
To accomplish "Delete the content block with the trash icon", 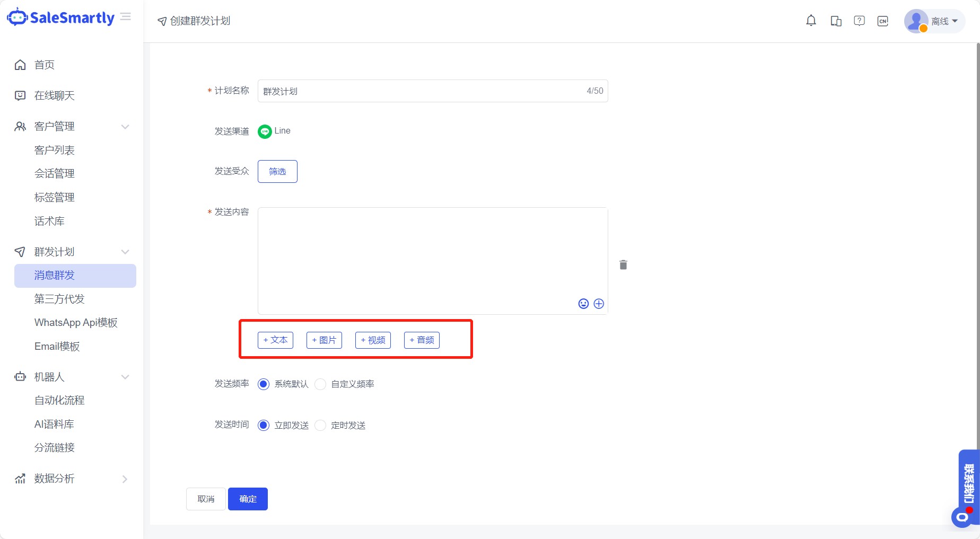I will point(623,264).
